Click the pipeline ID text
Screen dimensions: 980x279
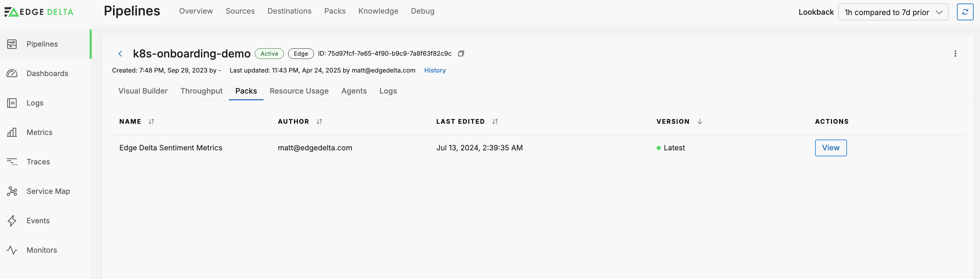(x=385, y=54)
